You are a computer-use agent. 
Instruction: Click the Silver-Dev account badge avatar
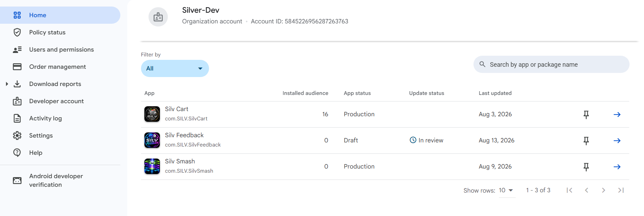[x=158, y=17]
